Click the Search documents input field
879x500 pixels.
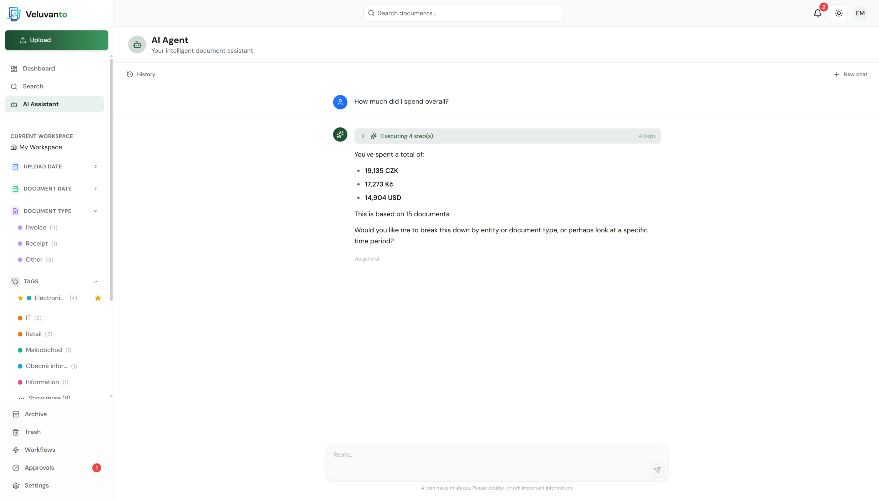pyautogui.click(x=463, y=13)
